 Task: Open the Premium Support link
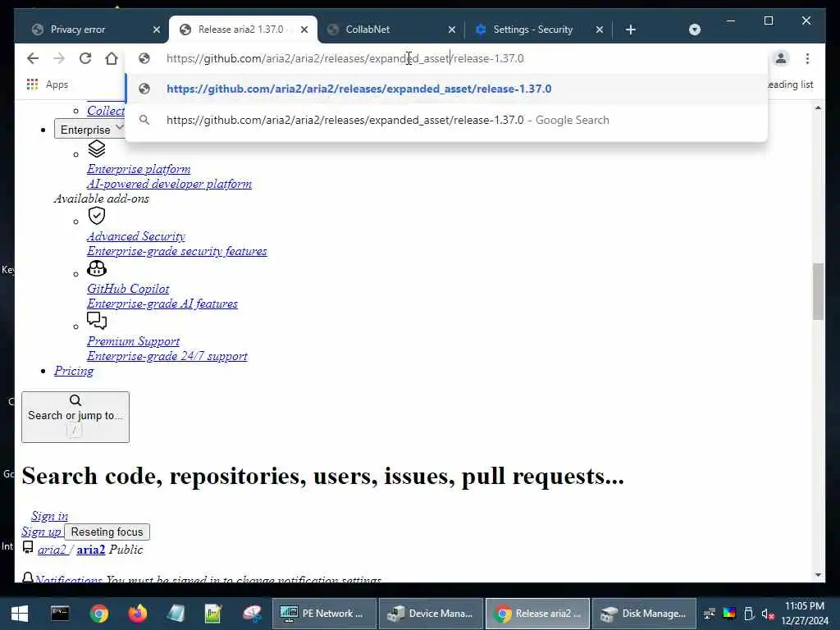click(134, 341)
